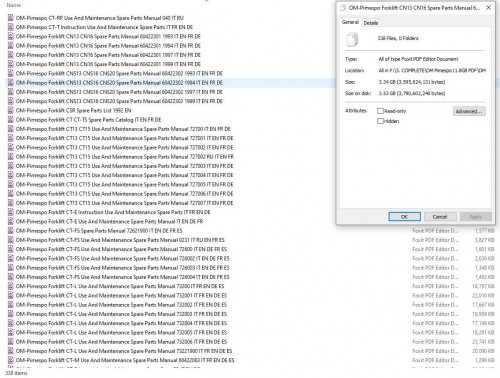This screenshot has width=500, height=378.
Task: Click file type cell in 17,667 KB row
Action: (435, 305)
